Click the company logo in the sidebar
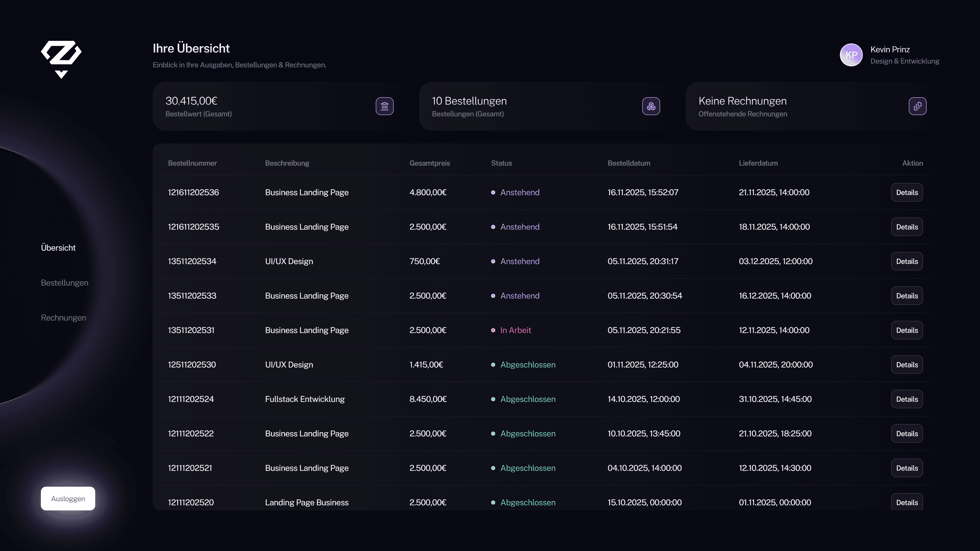The width and height of the screenshot is (980, 551). tap(61, 59)
